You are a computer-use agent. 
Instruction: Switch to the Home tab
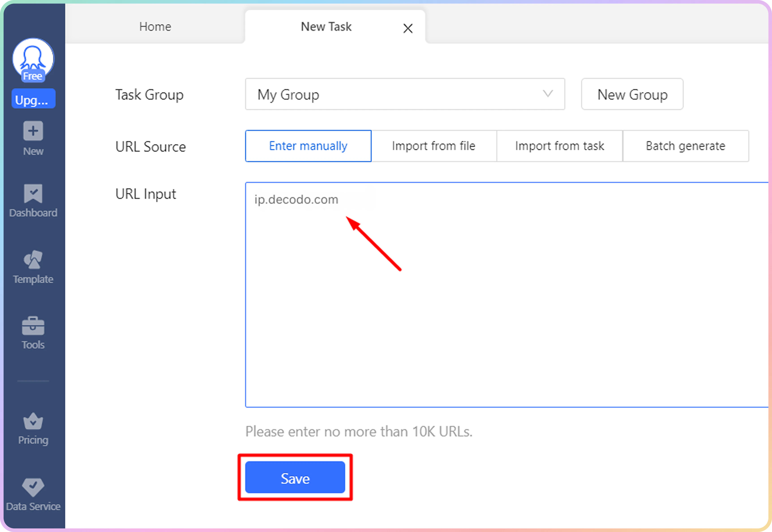point(155,27)
